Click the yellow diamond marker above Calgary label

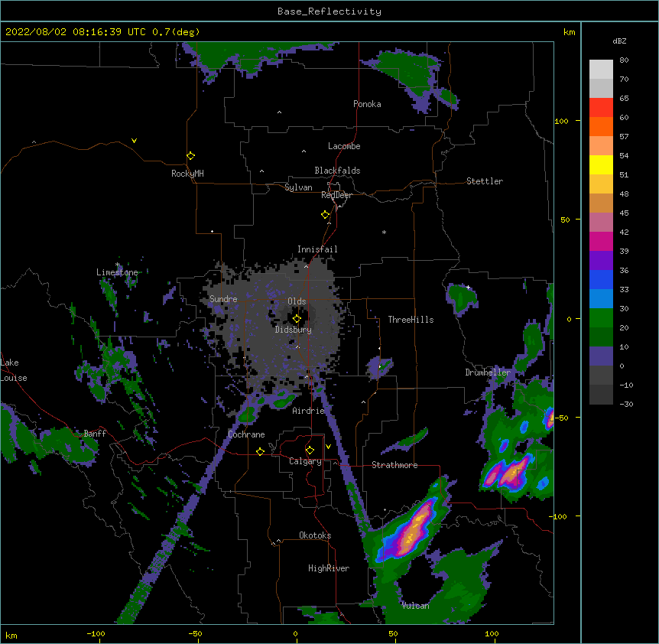(x=310, y=450)
